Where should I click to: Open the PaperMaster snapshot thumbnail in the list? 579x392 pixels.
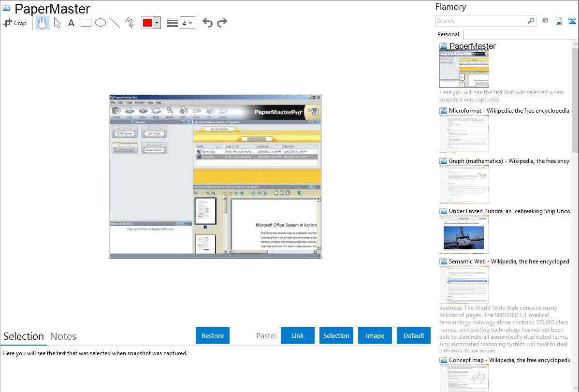point(464,69)
